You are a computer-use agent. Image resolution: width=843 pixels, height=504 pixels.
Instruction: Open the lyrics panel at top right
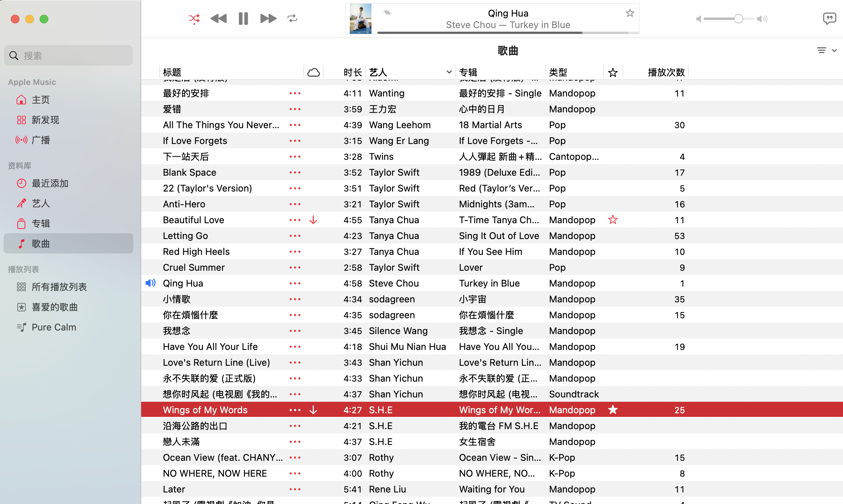point(830,18)
